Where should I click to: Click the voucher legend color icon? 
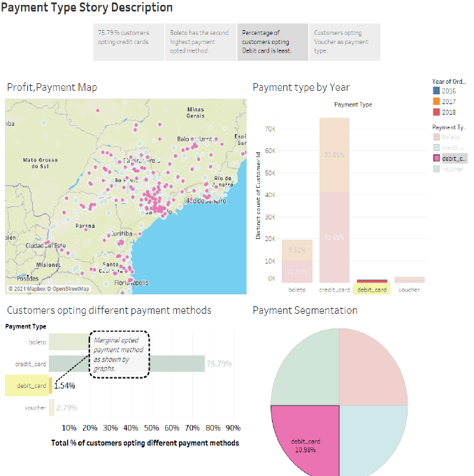click(436, 168)
